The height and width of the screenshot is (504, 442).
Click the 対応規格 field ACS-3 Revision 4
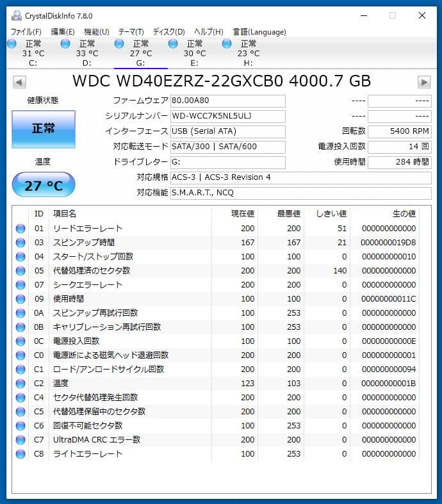click(x=300, y=178)
